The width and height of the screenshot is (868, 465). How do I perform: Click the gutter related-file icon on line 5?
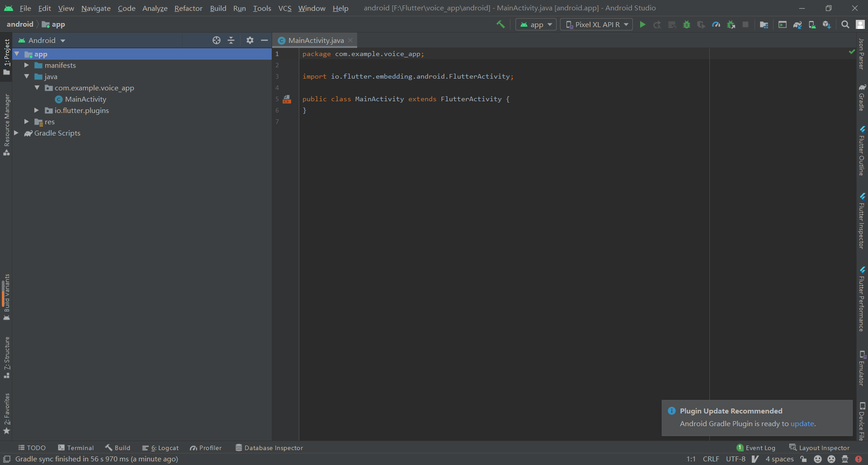click(287, 99)
